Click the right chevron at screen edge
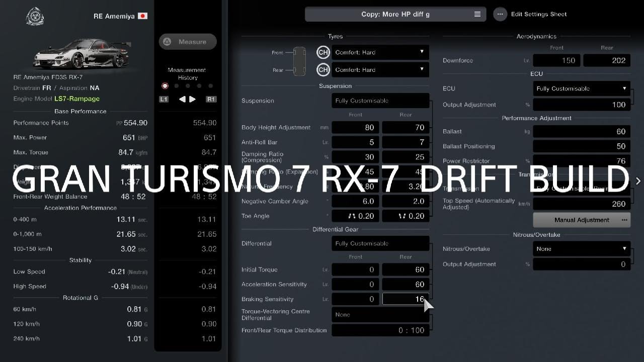The image size is (644, 362). [638, 181]
